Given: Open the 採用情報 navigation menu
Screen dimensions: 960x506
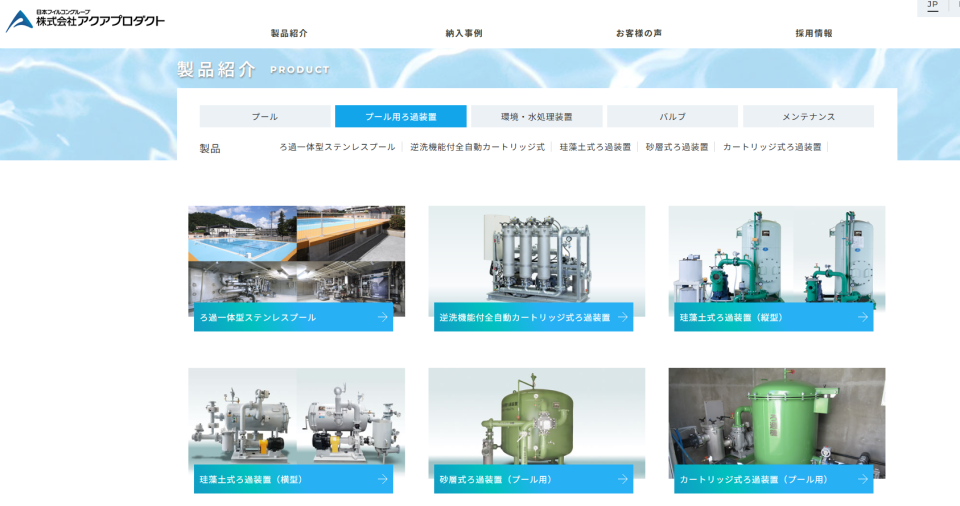Looking at the screenshot, I should click(814, 33).
